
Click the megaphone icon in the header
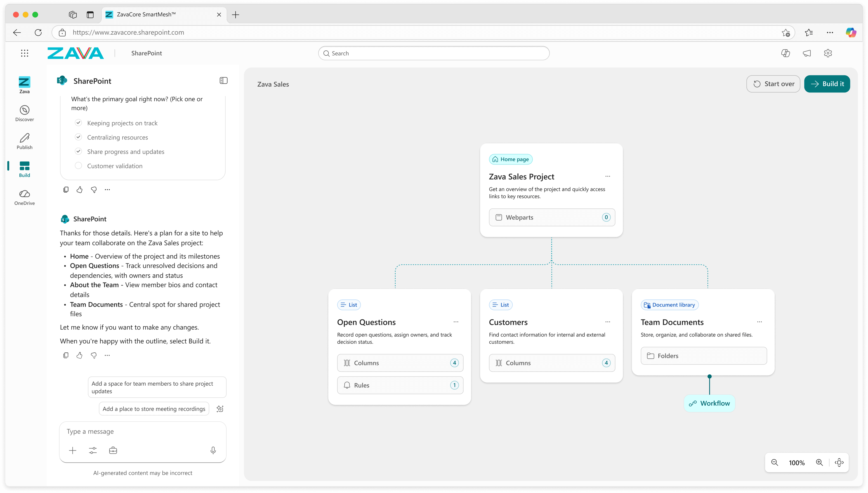coord(807,53)
